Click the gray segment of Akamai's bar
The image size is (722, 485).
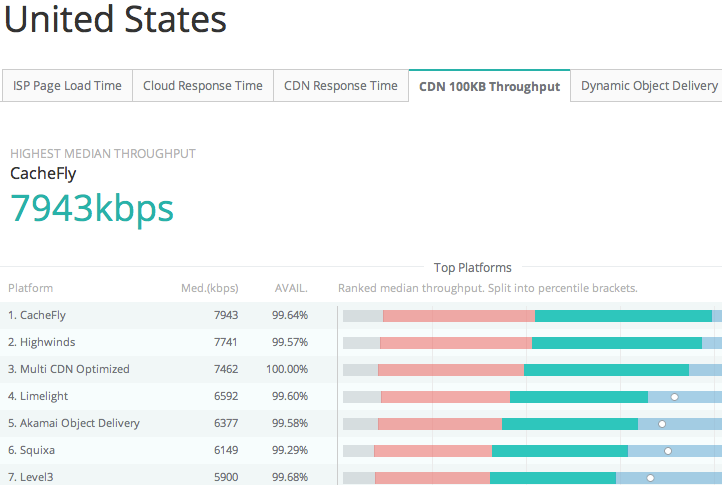click(361, 424)
